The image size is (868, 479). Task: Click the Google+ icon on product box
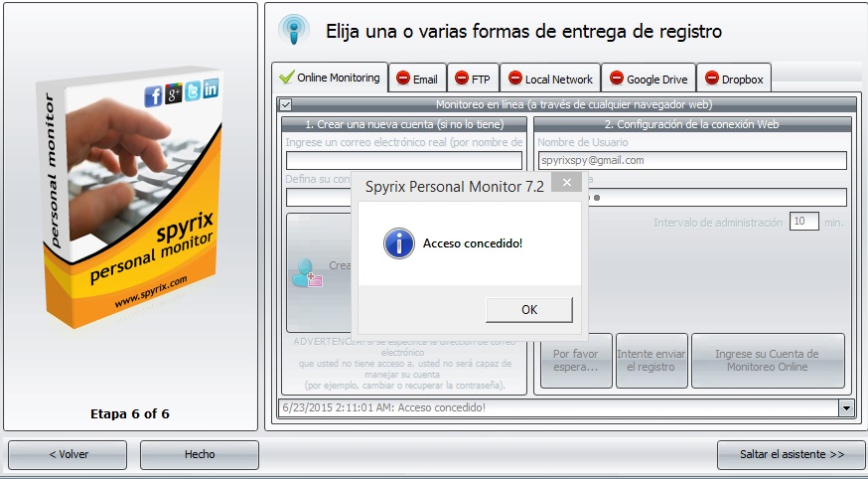(173, 93)
